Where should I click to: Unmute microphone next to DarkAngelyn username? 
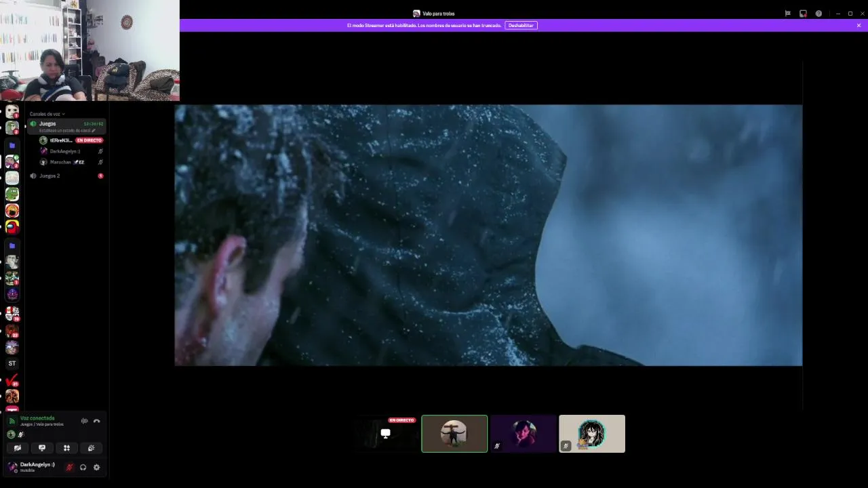(69, 467)
